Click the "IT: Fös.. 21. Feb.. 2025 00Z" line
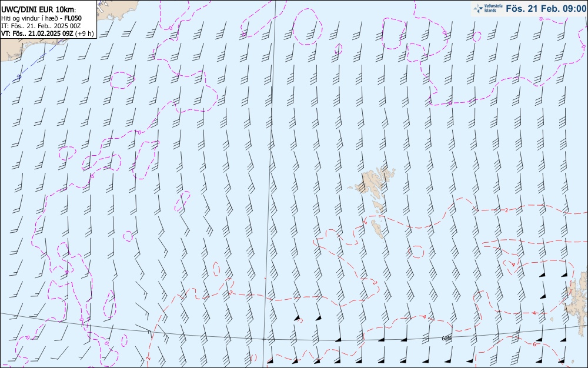This screenshot has height=368, width=588. tap(41, 26)
